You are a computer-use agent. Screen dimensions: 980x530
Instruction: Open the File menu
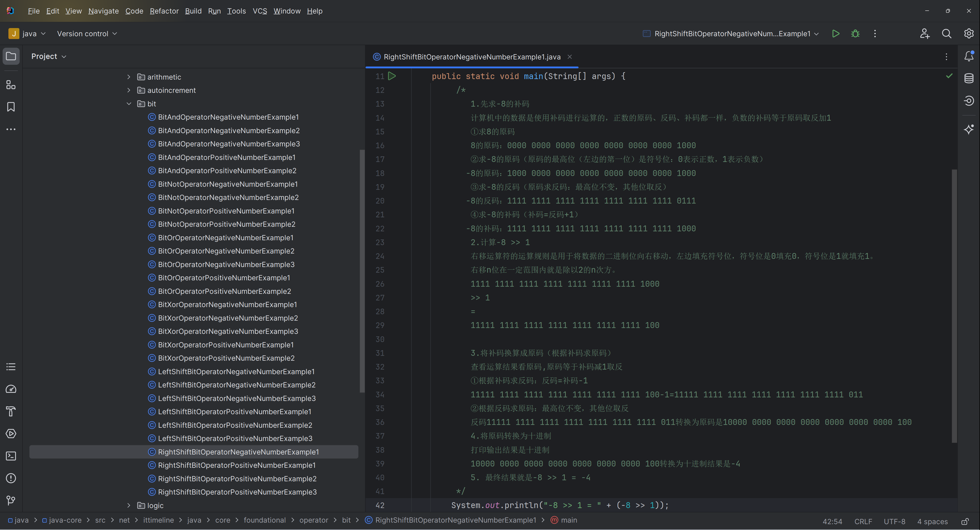tap(33, 11)
